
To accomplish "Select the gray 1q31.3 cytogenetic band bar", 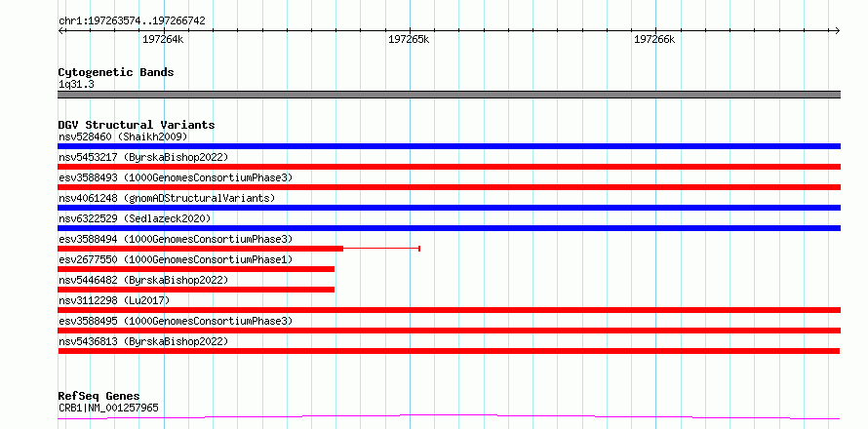I will point(449,95).
